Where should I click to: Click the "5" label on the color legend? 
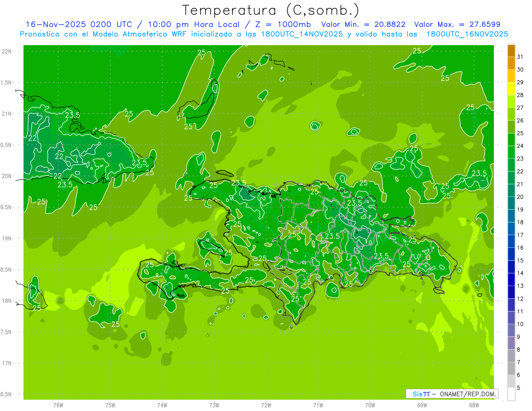click(x=519, y=388)
